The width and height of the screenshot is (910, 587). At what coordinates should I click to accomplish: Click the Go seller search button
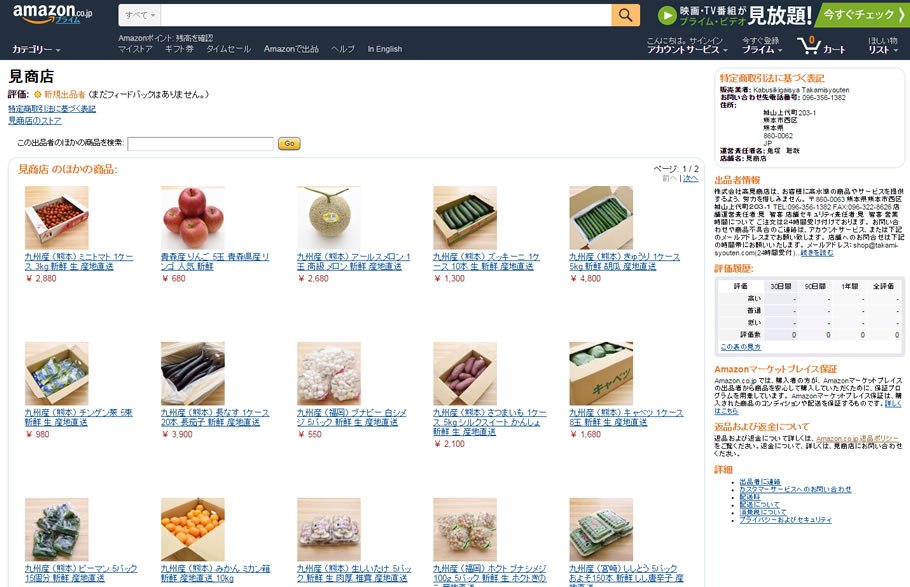point(289,143)
